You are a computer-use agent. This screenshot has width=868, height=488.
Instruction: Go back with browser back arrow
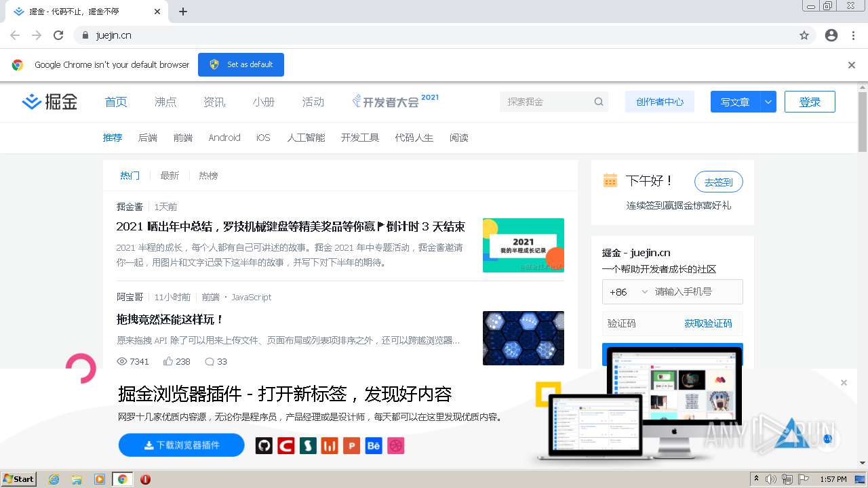(x=15, y=35)
